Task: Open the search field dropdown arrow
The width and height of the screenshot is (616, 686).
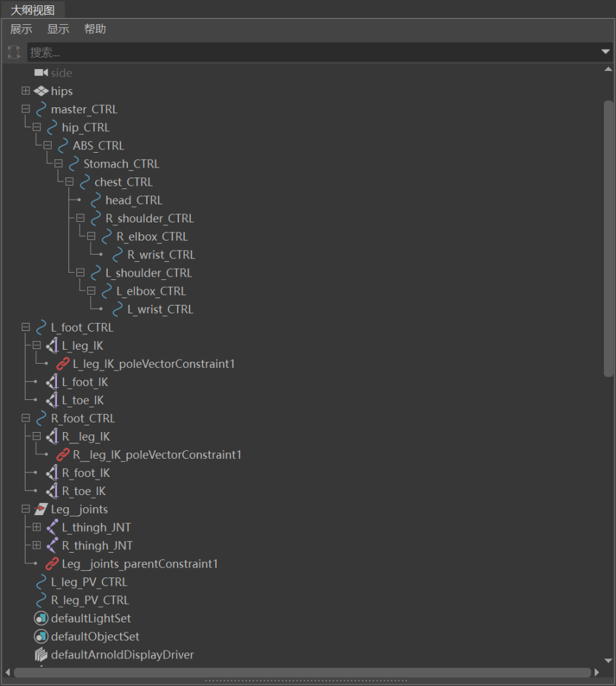Action: point(605,52)
